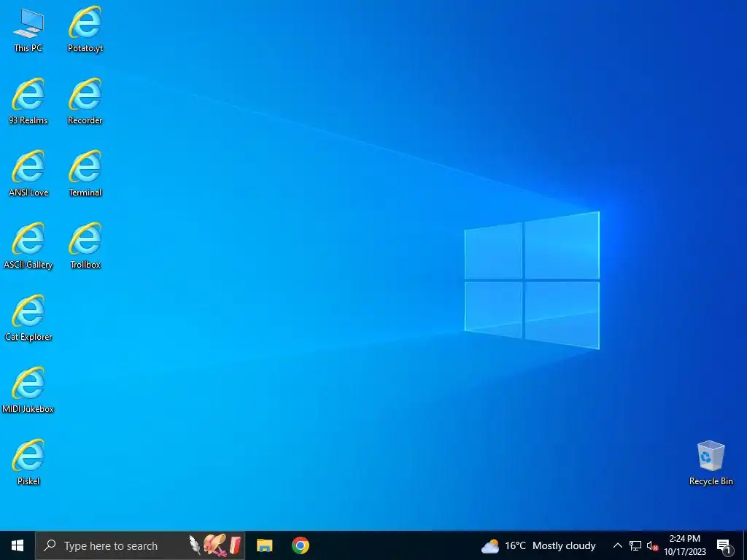The image size is (747, 560).
Task: Select the 93 Realms shortcut
Action: click(x=28, y=101)
